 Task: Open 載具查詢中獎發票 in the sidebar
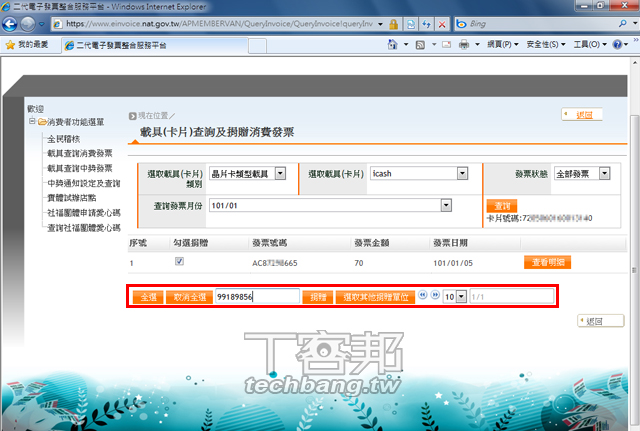(x=80, y=168)
